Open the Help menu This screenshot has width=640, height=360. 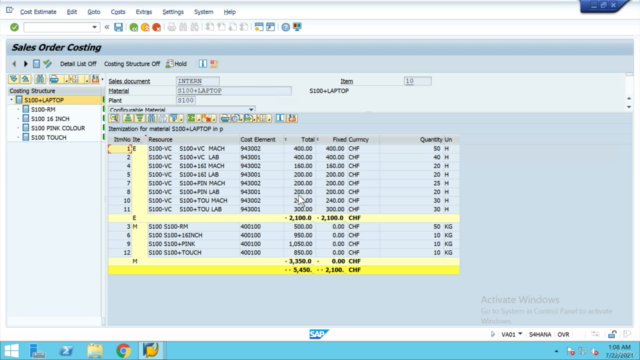[x=230, y=12]
